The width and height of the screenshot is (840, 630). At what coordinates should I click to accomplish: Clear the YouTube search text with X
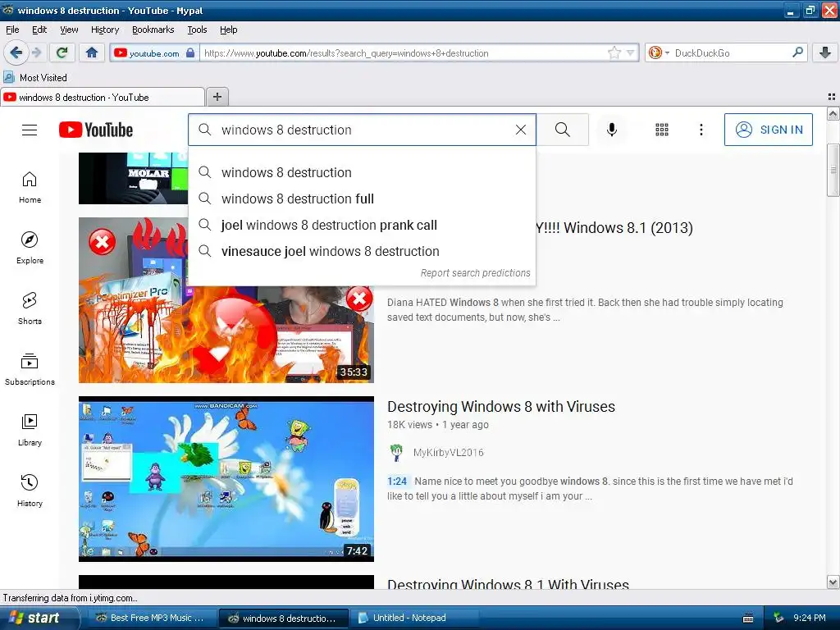pos(521,130)
